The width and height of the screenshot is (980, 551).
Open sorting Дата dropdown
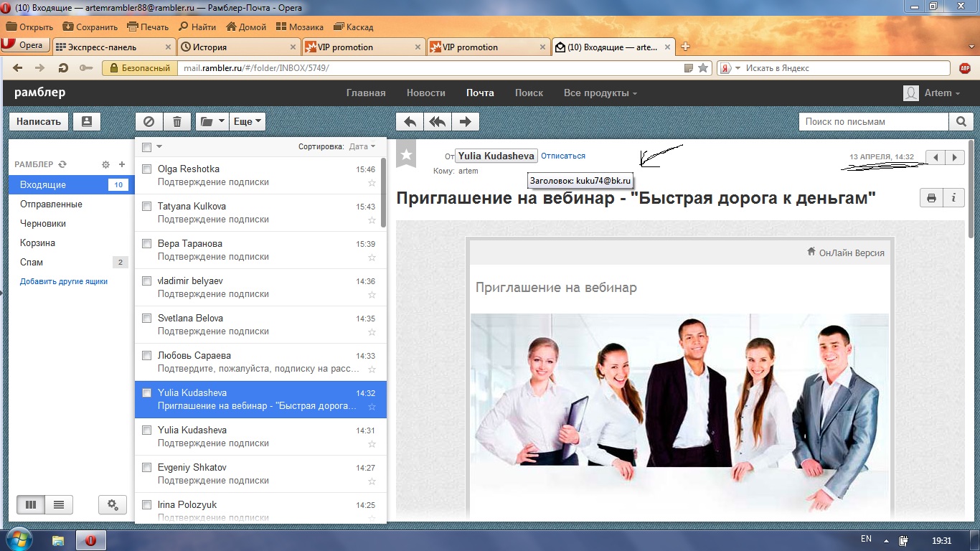[x=362, y=146]
